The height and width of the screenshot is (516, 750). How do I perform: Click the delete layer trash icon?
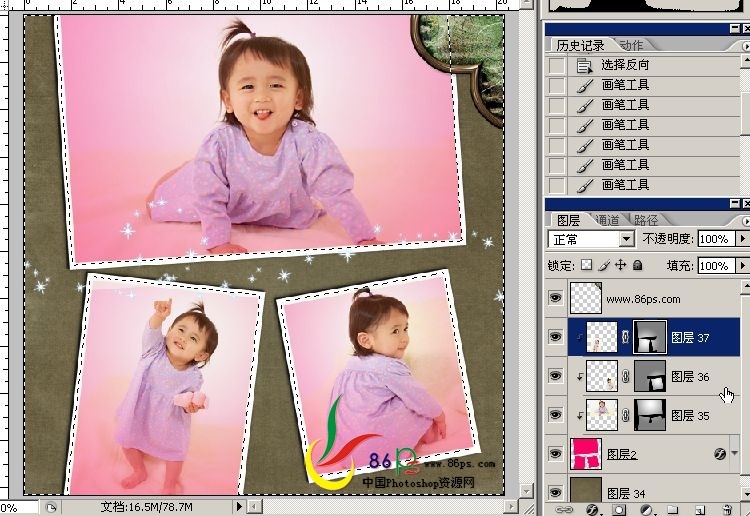pyautogui.click(x=727, y=510)
